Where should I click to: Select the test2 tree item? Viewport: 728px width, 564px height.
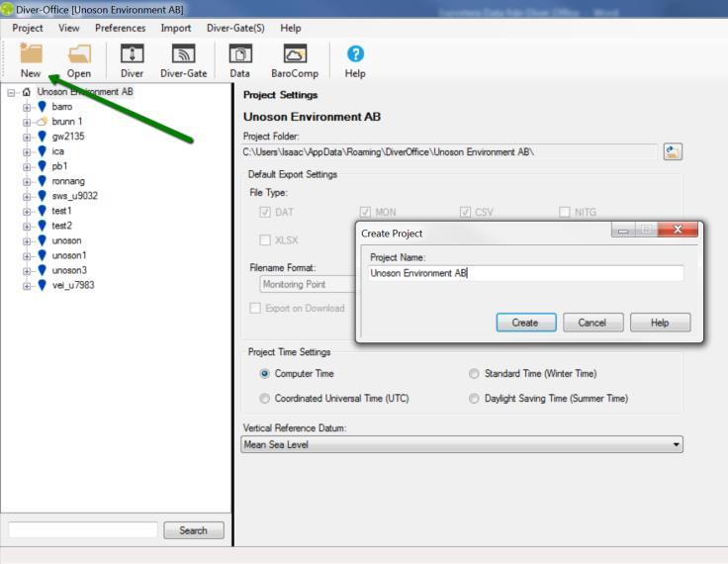pyautogui.click(x=61, y=226)
